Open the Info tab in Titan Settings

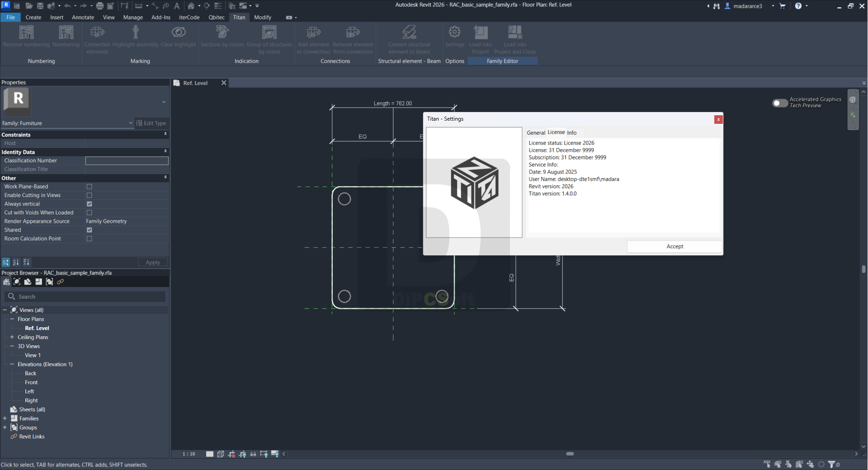572,133
